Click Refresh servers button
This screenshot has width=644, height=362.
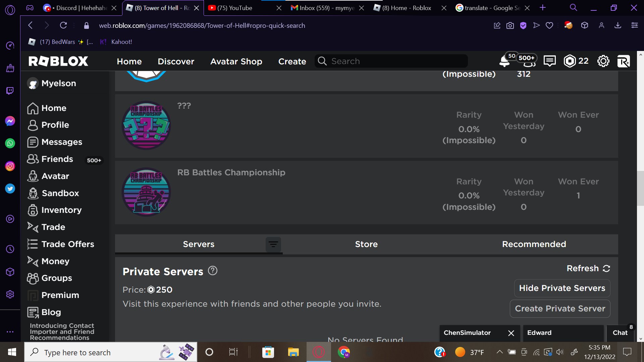click(588, 268)
